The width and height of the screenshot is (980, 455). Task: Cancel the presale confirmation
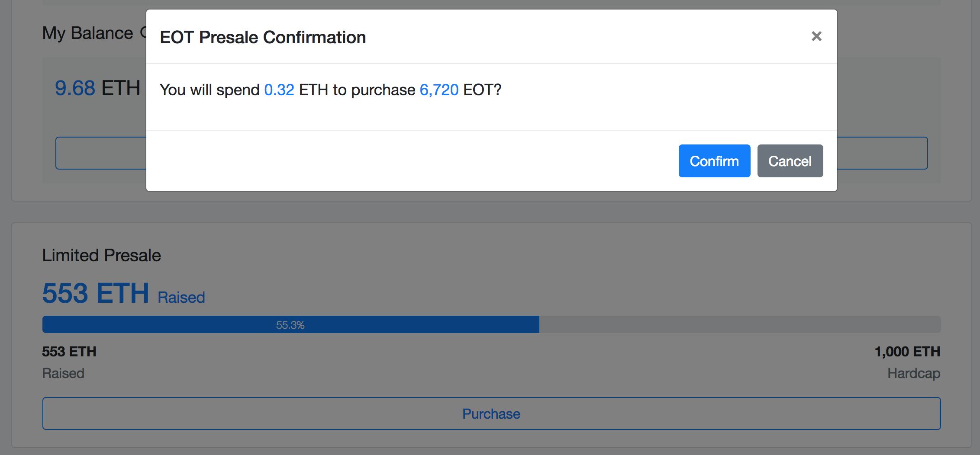790,161
